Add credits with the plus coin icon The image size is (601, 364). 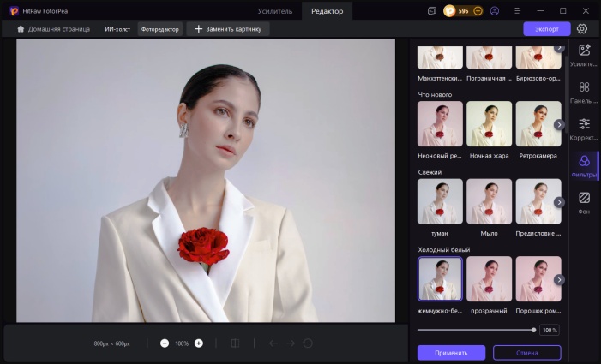click(x=478, y=11)
